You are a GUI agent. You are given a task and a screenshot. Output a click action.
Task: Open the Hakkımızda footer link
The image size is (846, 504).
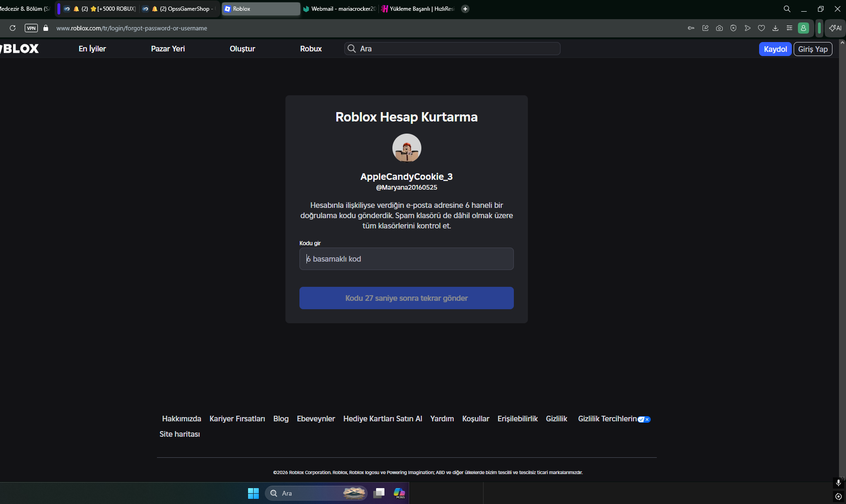click(x=182, y=419)
